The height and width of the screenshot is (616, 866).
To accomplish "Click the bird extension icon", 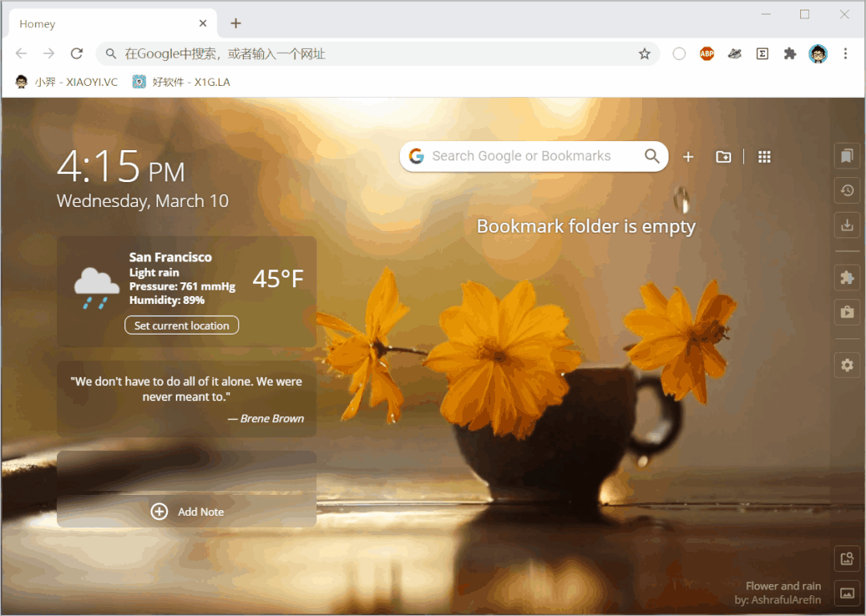I will pyautogui.click(x=734, y=54).
